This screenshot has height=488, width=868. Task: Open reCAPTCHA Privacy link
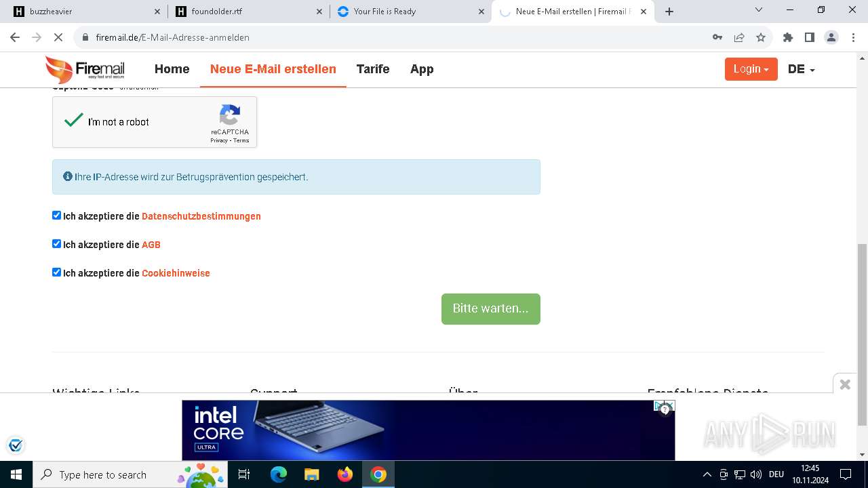[218, 140]
